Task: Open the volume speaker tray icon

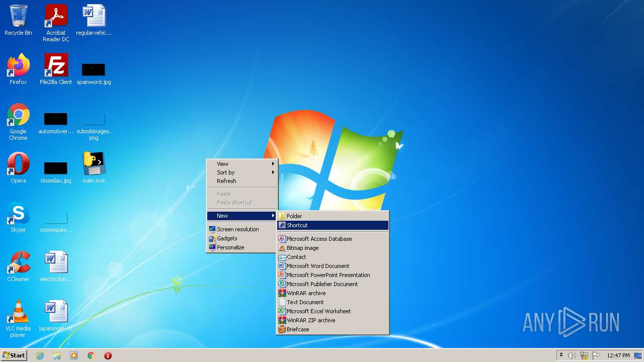Action: (x=572, y=355)
